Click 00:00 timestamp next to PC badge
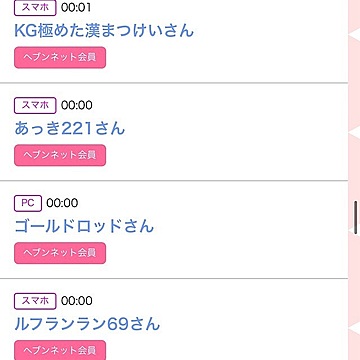This screenshot has height=360, width=360. (62, 203)
